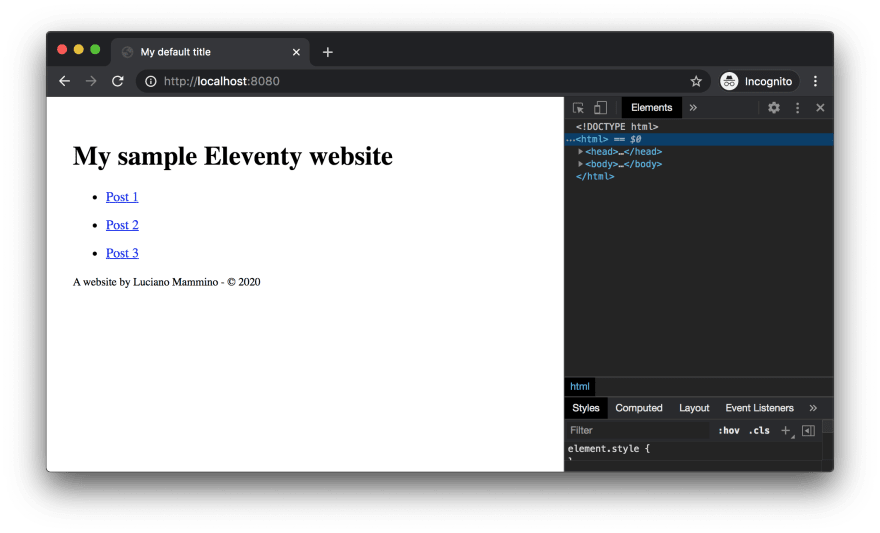Activate the inspect element picker tool
Screen dimensions: 880x533
[578, 108]
